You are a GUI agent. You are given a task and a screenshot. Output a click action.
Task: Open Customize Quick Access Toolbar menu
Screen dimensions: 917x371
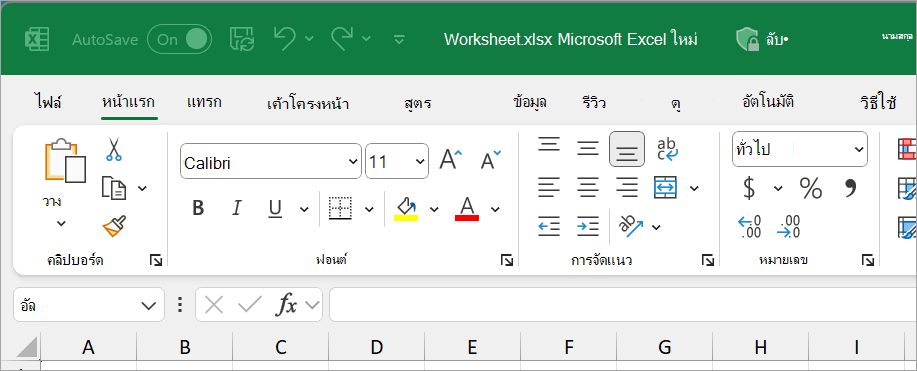(399, 39)
